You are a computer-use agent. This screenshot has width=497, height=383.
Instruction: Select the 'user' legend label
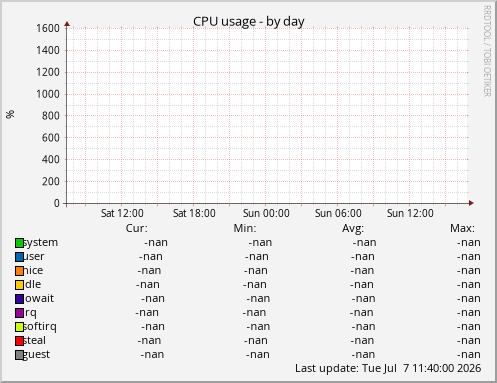(34, 257)
